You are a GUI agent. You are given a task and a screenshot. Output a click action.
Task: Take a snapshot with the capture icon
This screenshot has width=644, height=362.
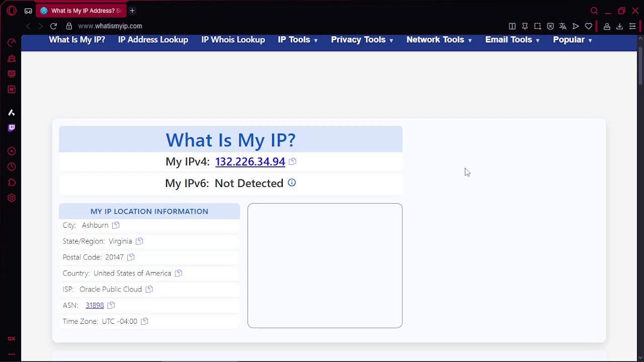tap(537, 26)
